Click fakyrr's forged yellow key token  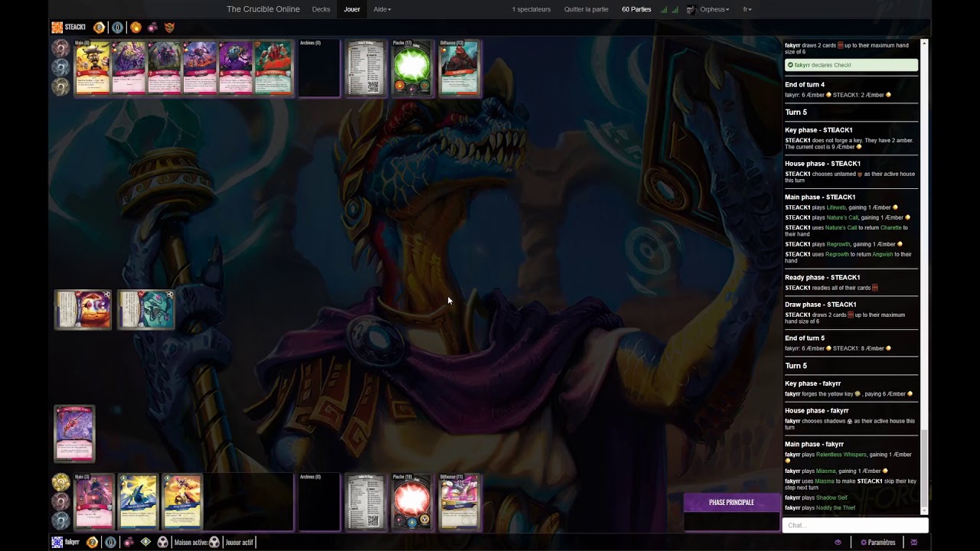coord(60,481)
